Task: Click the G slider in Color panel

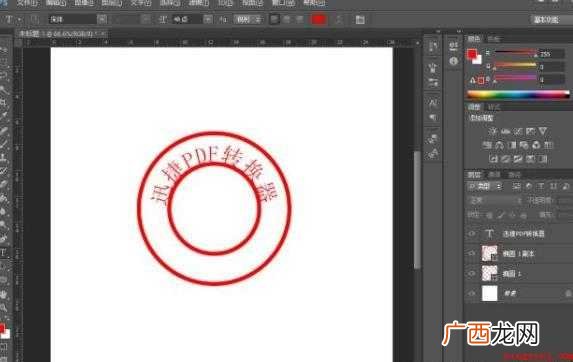Action: [515, 66]
